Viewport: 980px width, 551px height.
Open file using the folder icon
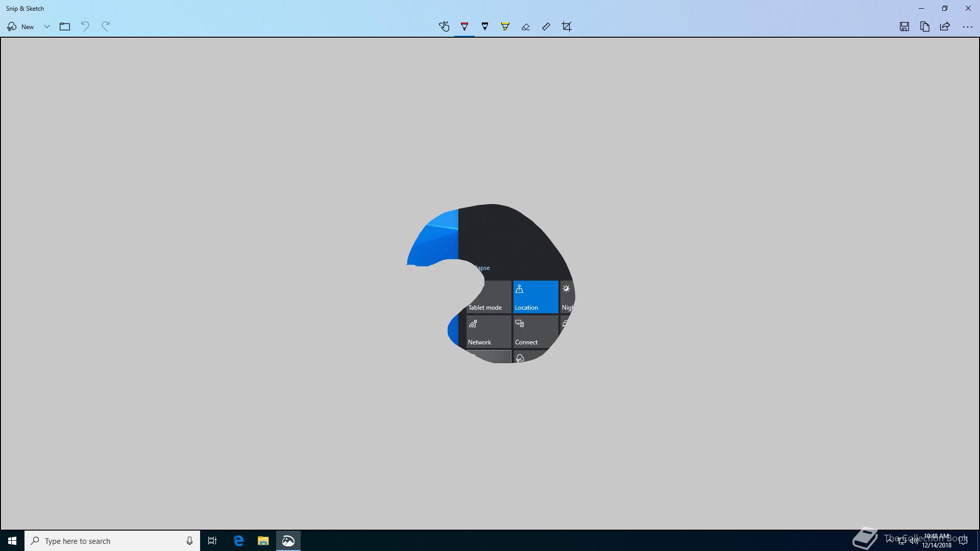(x=65, y=27)
